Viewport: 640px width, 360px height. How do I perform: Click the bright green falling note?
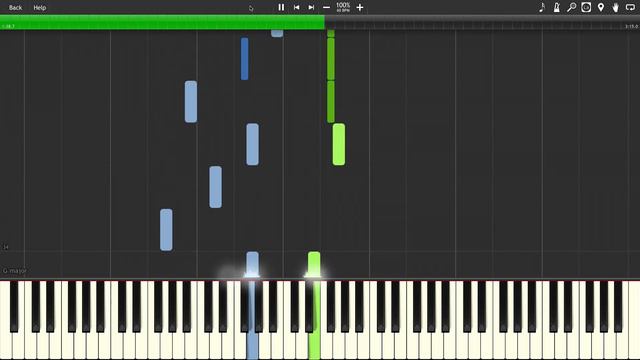pos(339,144)
